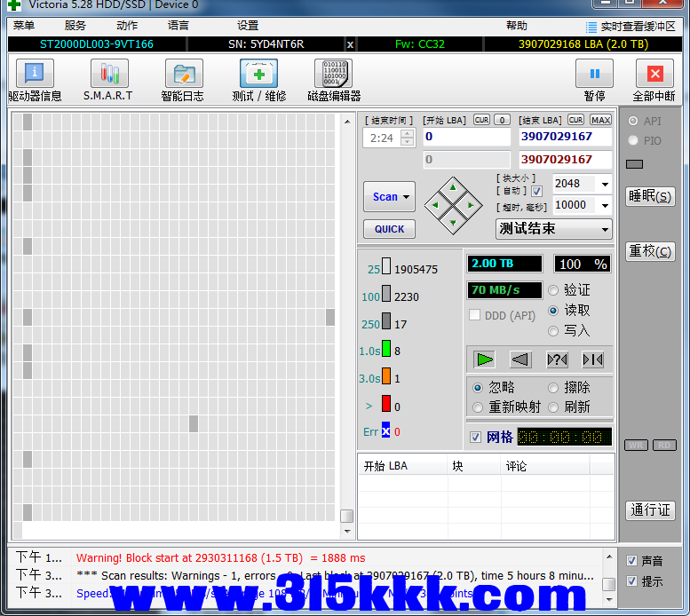Open the 驱动器信息 drive info icon
This screenshot has width=690, height=616.
[35, 75]
